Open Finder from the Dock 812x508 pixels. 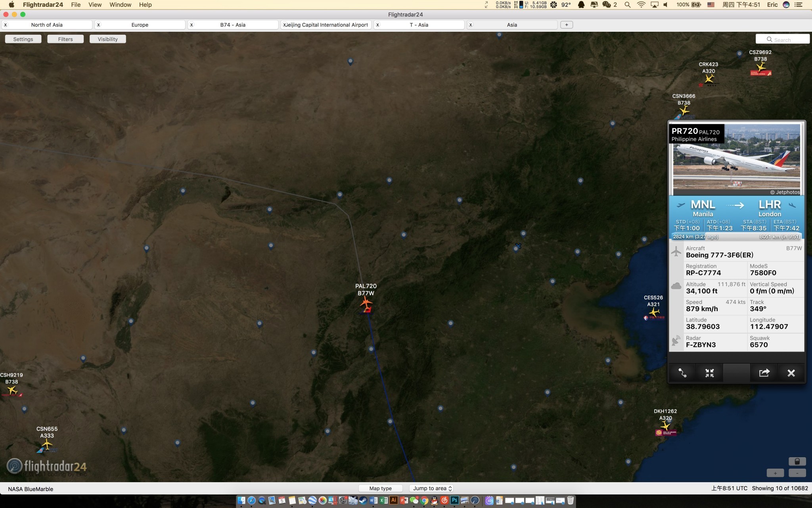(241, 500)
